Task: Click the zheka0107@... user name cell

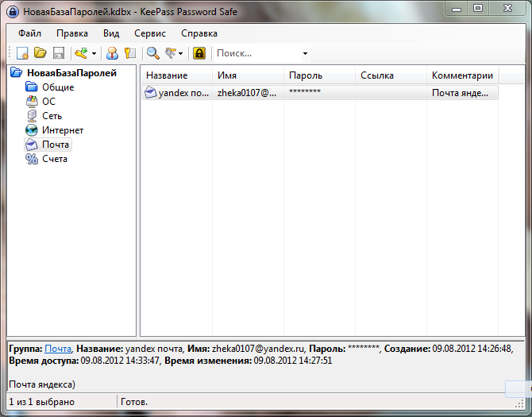Action: click(247, 93)
